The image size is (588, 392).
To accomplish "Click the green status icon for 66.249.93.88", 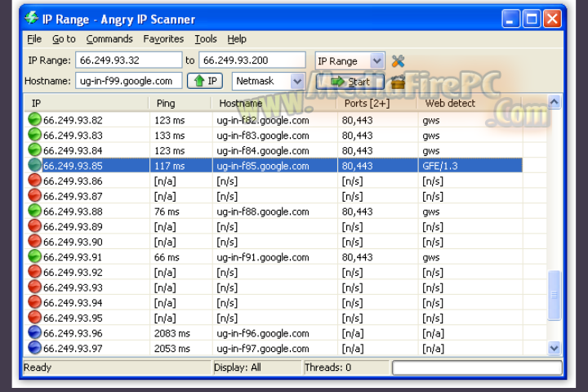I will [x=34, y=211].
